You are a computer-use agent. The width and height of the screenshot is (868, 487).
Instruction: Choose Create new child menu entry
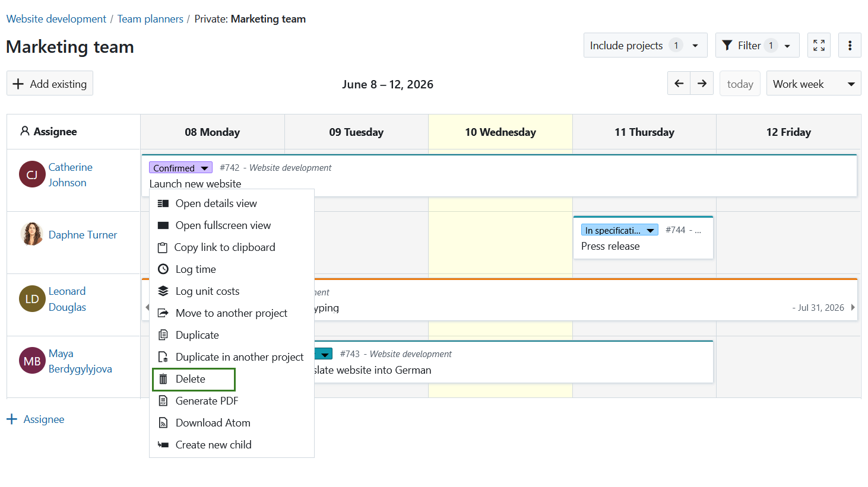232,445
